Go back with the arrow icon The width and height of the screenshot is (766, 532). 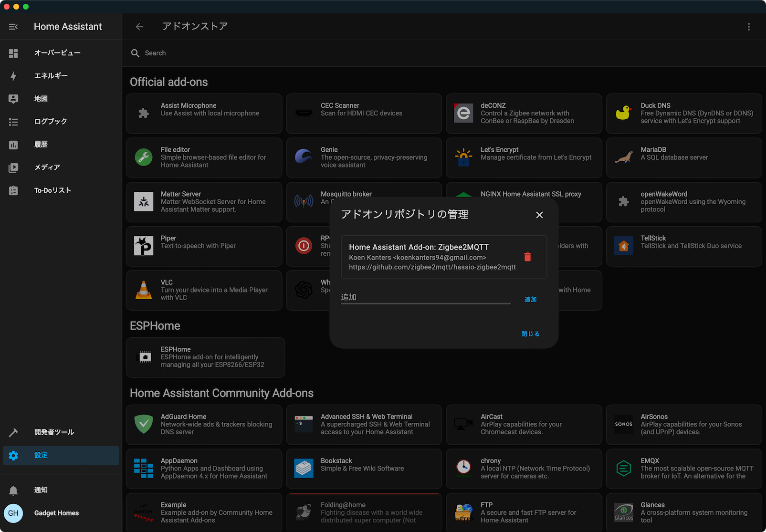click(139, 27)
